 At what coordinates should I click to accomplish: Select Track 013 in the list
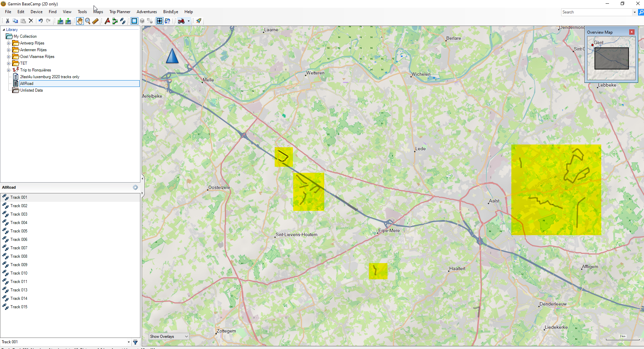(70, 290)
